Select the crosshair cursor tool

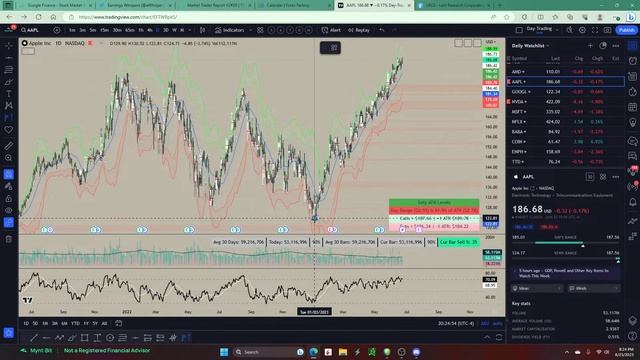pos(9,46)
